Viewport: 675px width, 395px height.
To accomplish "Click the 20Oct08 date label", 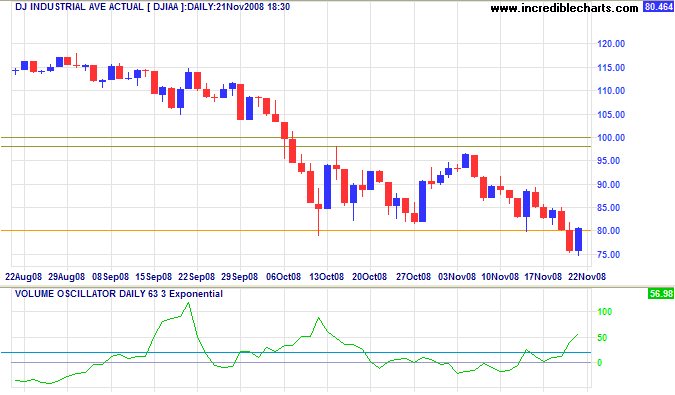I will [x=369, y=277].
